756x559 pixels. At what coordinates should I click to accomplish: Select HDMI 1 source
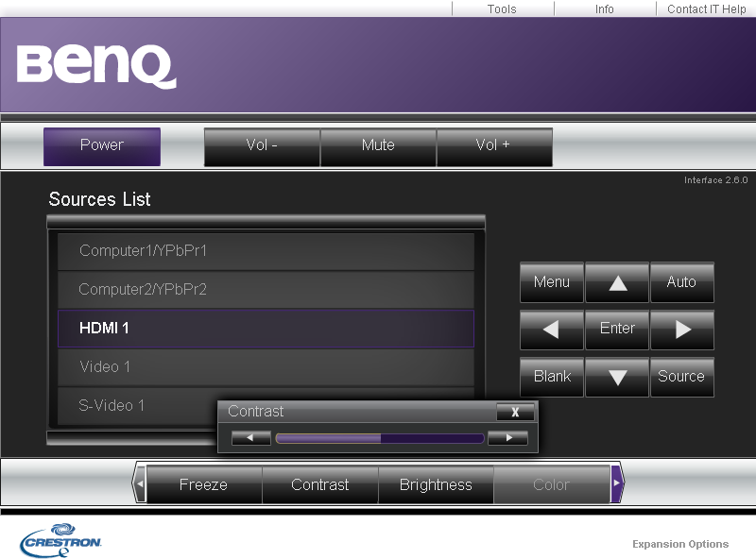pos(266,329)
